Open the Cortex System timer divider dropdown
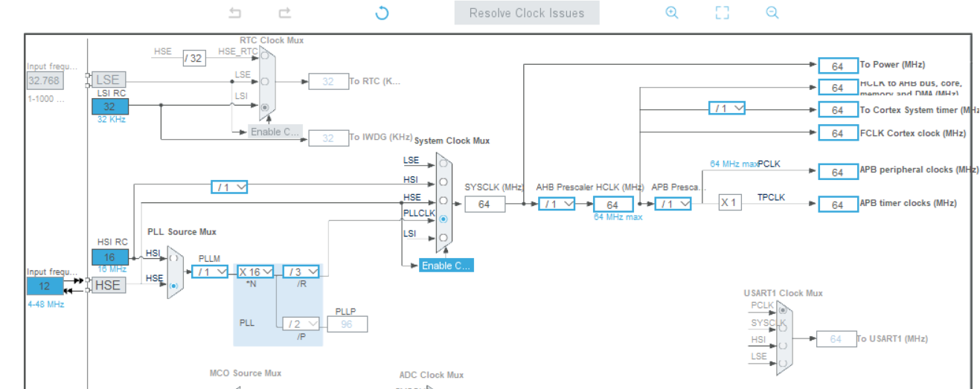Image resolution: width=980 pixels, height=389 pixels. point(727,109)
